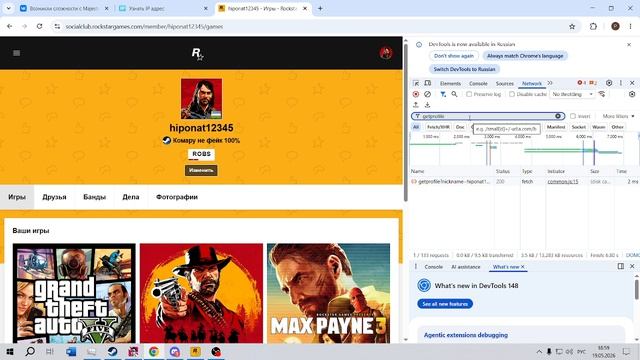
Task: Select the All request type filter
Action: (x=416, y=127)
